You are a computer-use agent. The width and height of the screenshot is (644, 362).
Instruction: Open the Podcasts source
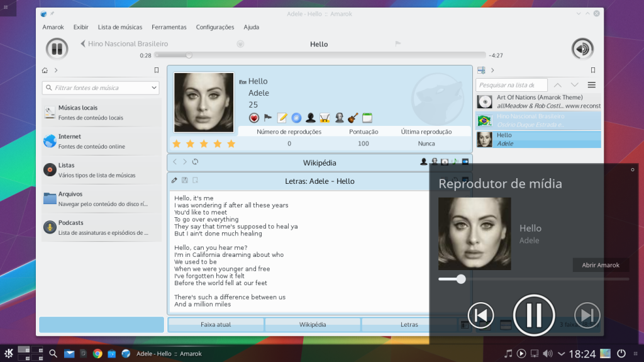101,227
